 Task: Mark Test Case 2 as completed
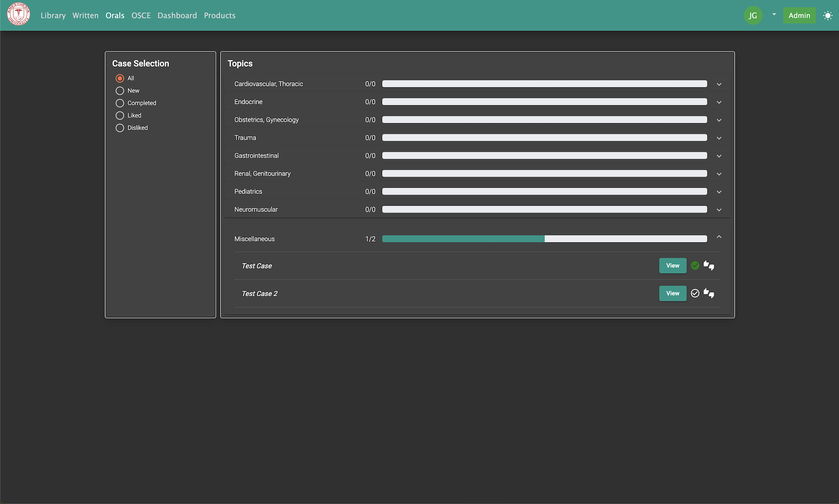point(695,293)
